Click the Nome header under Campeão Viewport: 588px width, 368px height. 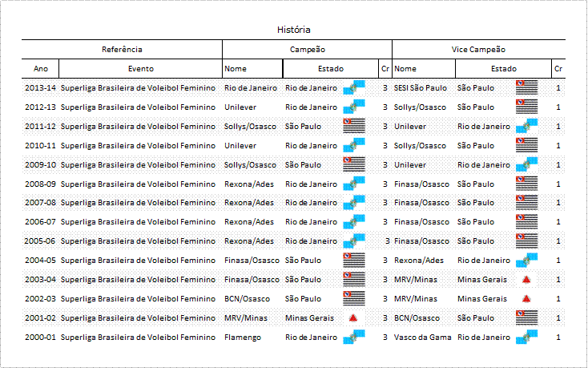(x=252, y=69)
